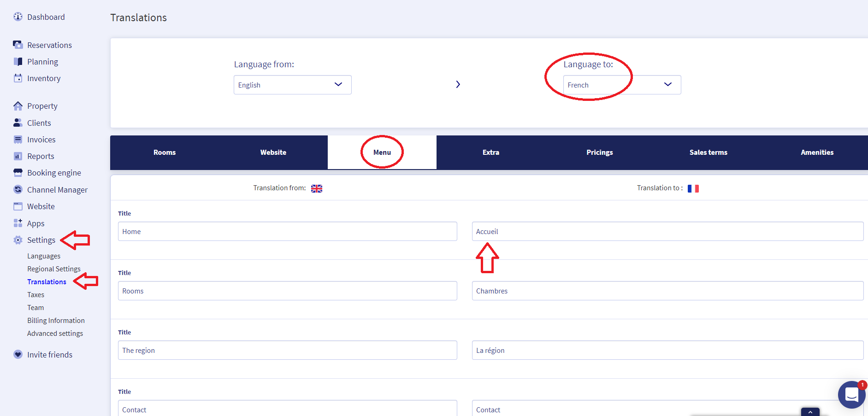Click the Invite friends heart icon
This screenshot has height=416, width=868.
pyautogui.click(x=18, y=354)
